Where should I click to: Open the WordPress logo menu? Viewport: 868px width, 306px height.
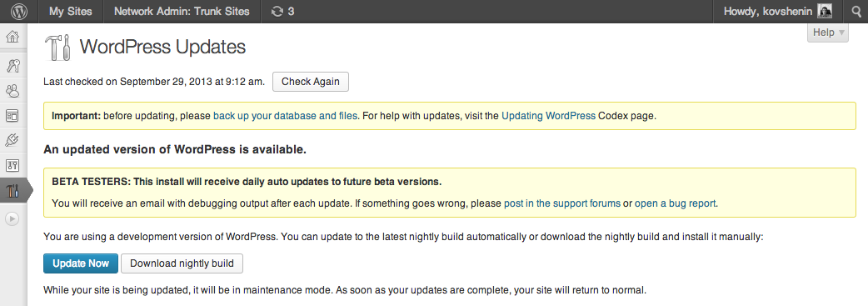pyautogui.click(x=19, y=11)
